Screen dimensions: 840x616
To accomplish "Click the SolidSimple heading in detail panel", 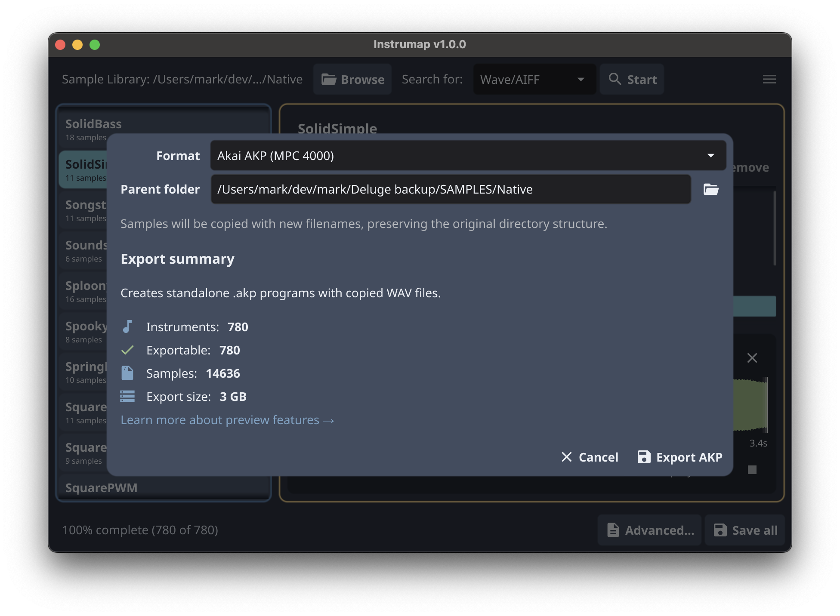I will [337, 128].
